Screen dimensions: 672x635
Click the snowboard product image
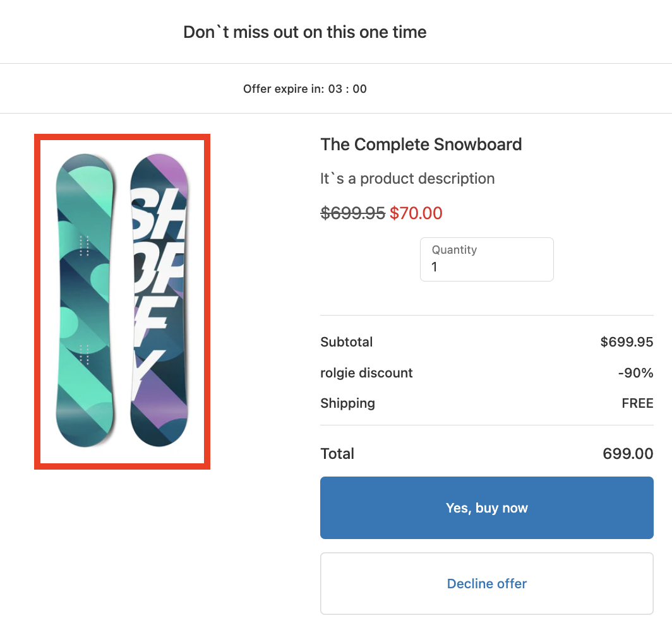(122, 302)
